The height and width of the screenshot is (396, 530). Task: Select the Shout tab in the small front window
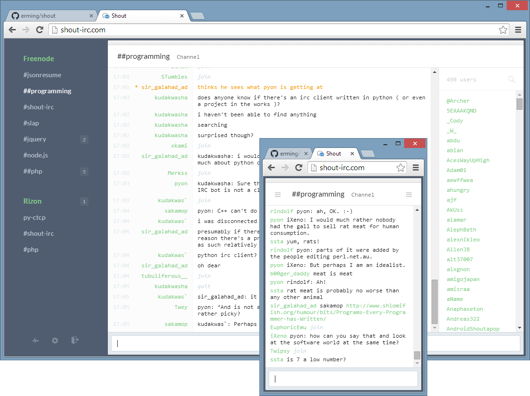click(x=335, y=153)
